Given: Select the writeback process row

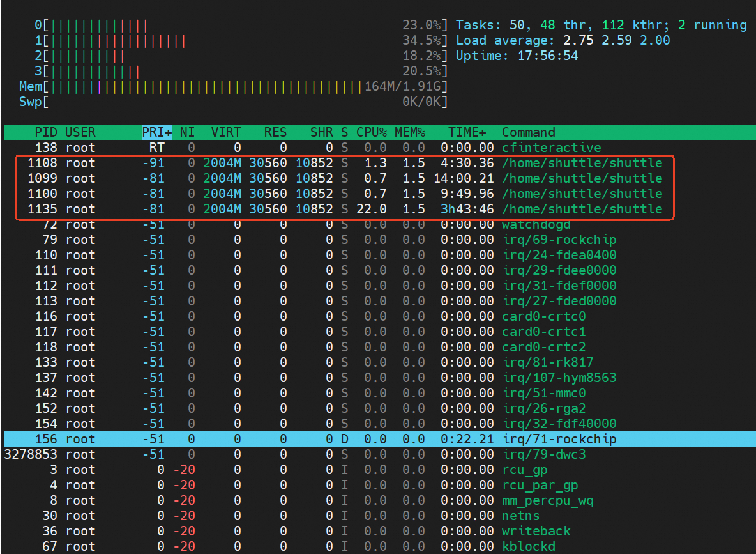Looking at the screenshot, I should coord(379,532).
